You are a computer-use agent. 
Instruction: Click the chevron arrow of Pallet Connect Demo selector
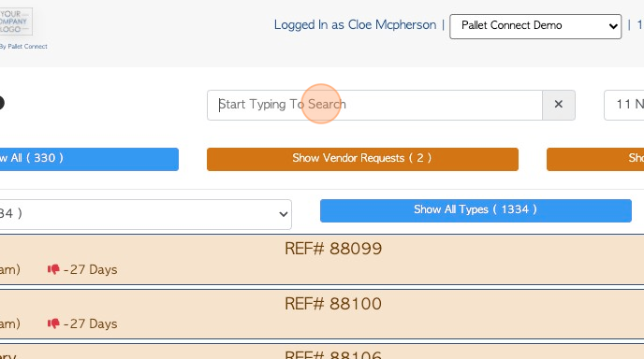[613, 27]
